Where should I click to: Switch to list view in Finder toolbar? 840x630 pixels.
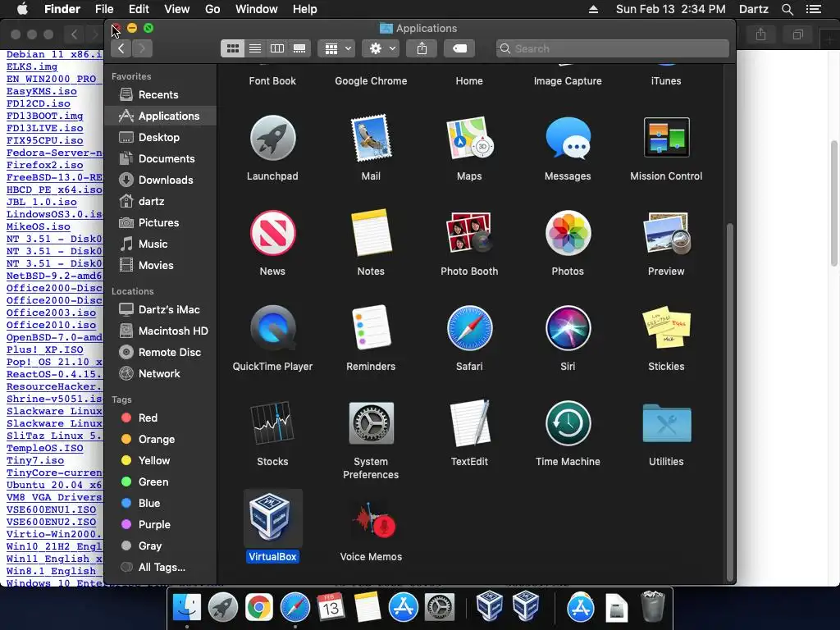[255, 48]
